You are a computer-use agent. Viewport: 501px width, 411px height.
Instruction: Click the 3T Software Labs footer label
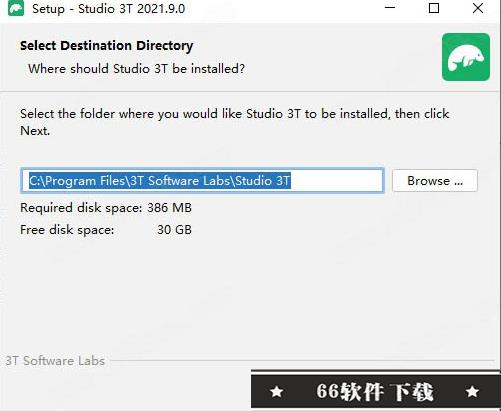point(55,361)
